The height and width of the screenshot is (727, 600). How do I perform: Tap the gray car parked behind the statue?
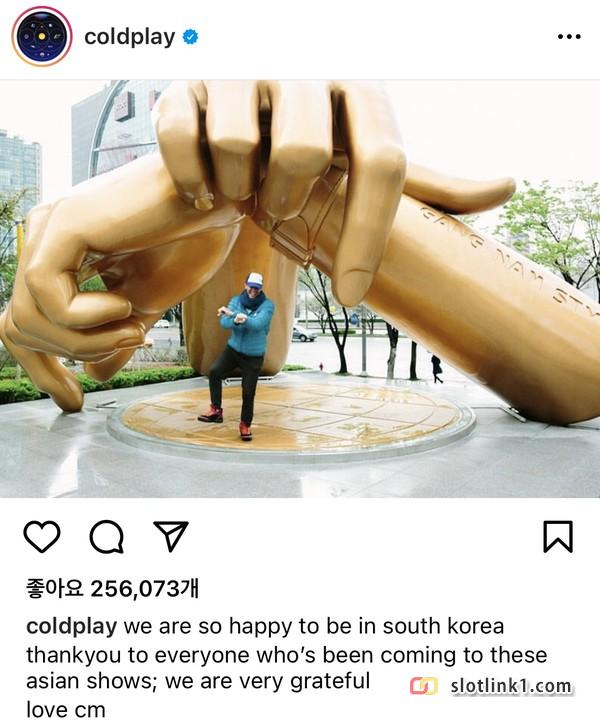click(305, 333)
